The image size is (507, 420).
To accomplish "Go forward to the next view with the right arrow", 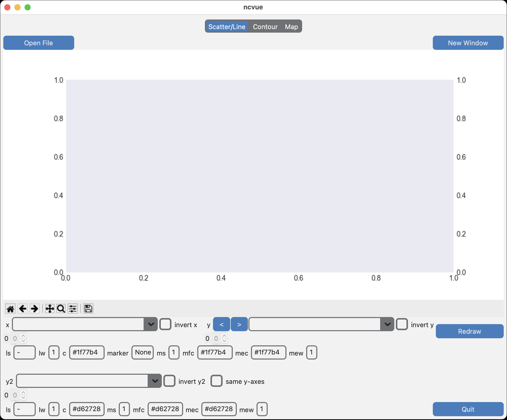I will [x=34, y=309].
